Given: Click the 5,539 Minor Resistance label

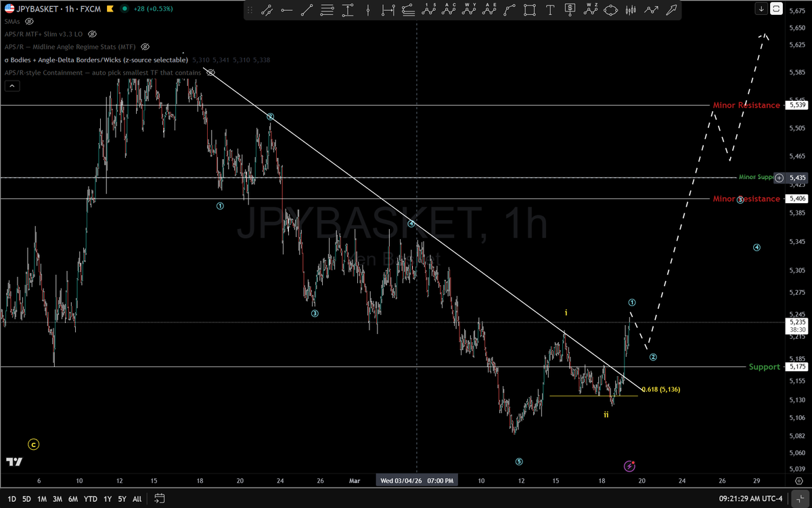Looking at the screenshot, I should (x=746, y=105).
